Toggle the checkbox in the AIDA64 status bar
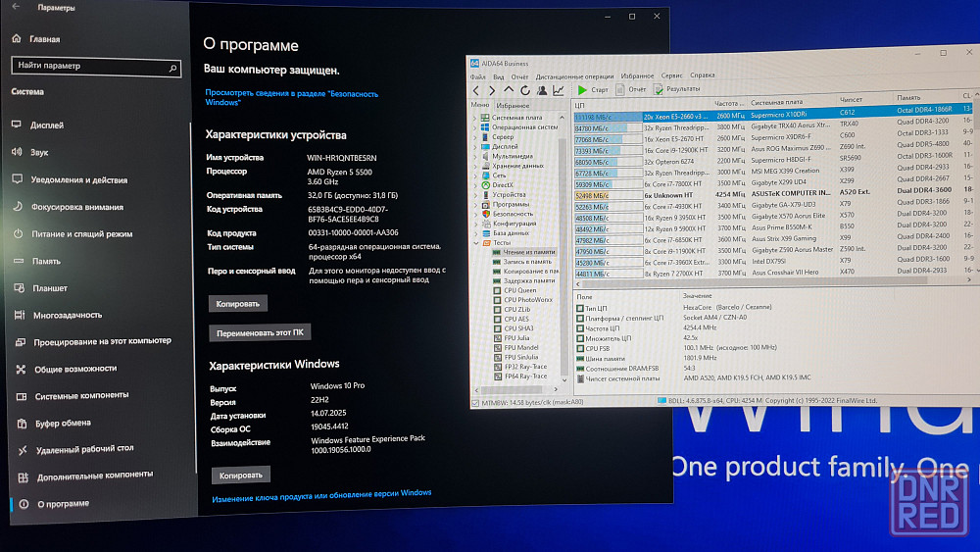980x552 pixels. (x=475, y=403)
